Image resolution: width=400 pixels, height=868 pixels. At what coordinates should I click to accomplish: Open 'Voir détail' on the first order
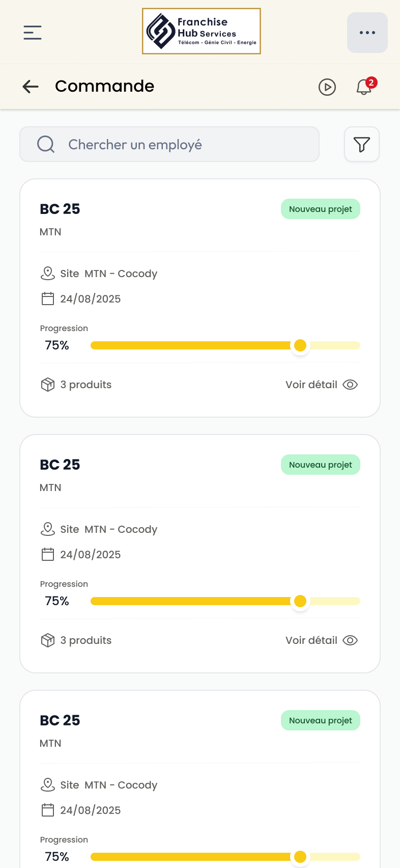[x=311, y=385]
